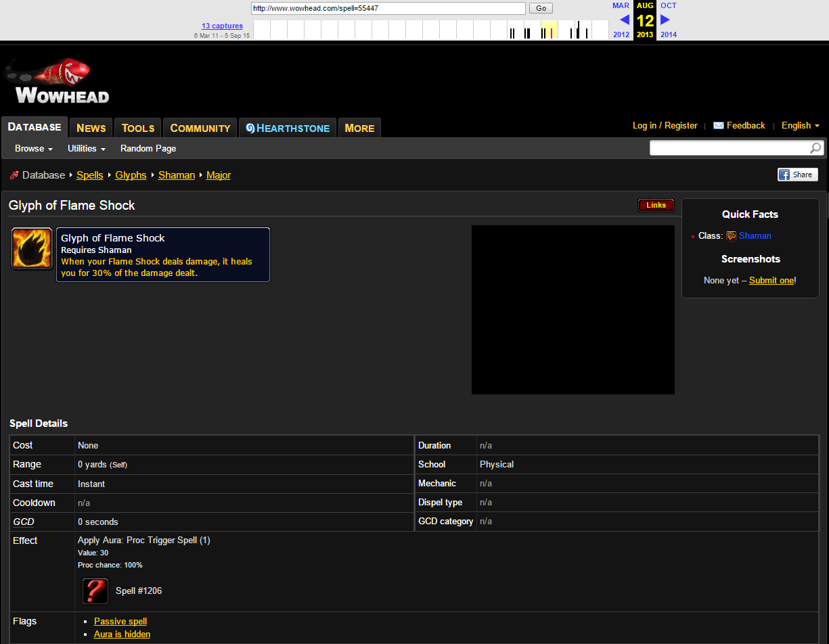Expand the Utilities dropdown menu
The width and height of the screenshot is (829, 644).
[x=87, y=148]
